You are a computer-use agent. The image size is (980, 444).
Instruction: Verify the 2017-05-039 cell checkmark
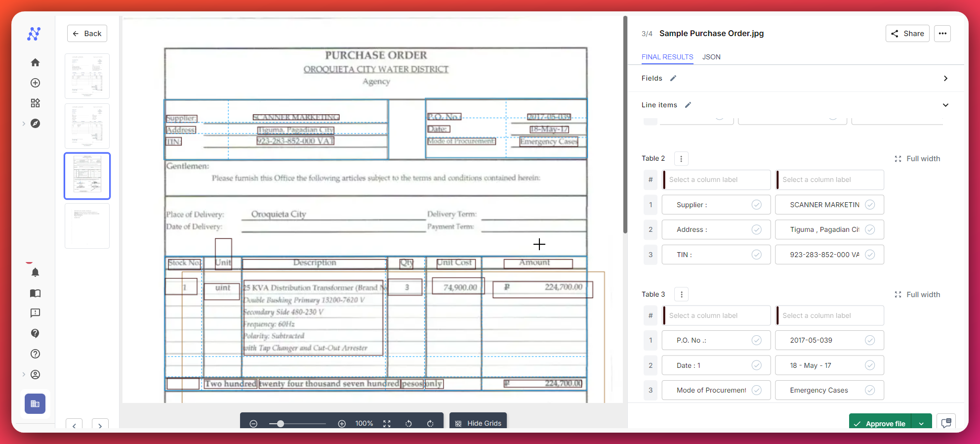point(870,340)
